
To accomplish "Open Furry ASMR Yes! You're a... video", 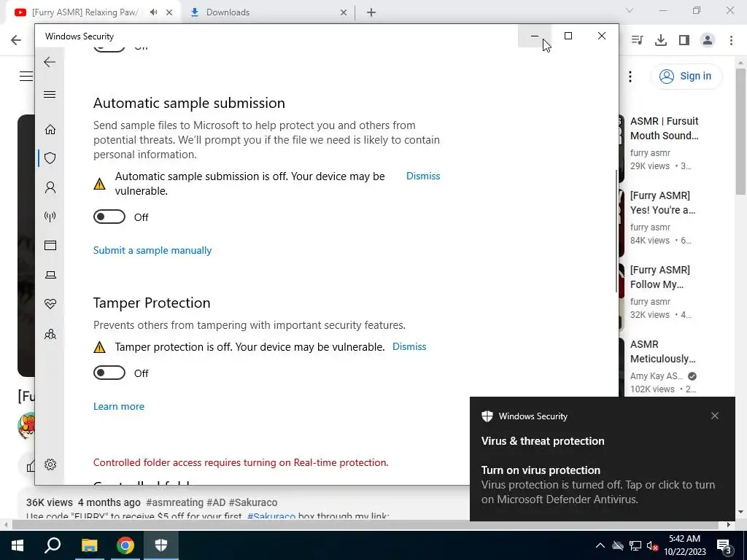I will (x=662, y=203).
